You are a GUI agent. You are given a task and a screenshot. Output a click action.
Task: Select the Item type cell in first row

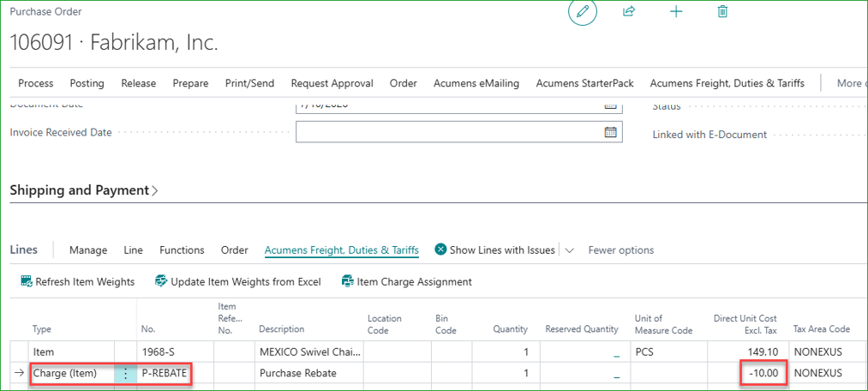(x=71, y=352)
